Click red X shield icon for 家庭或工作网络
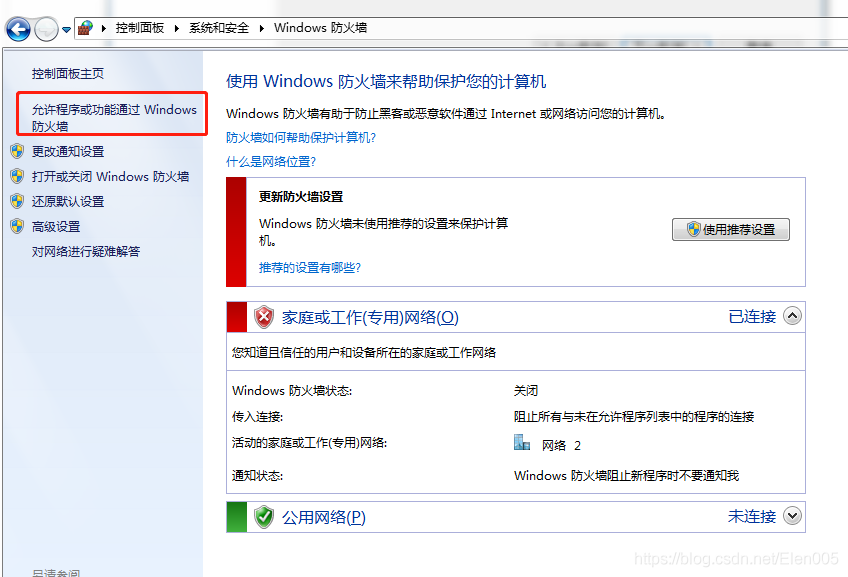848x577 pixels. click(264, 317)
